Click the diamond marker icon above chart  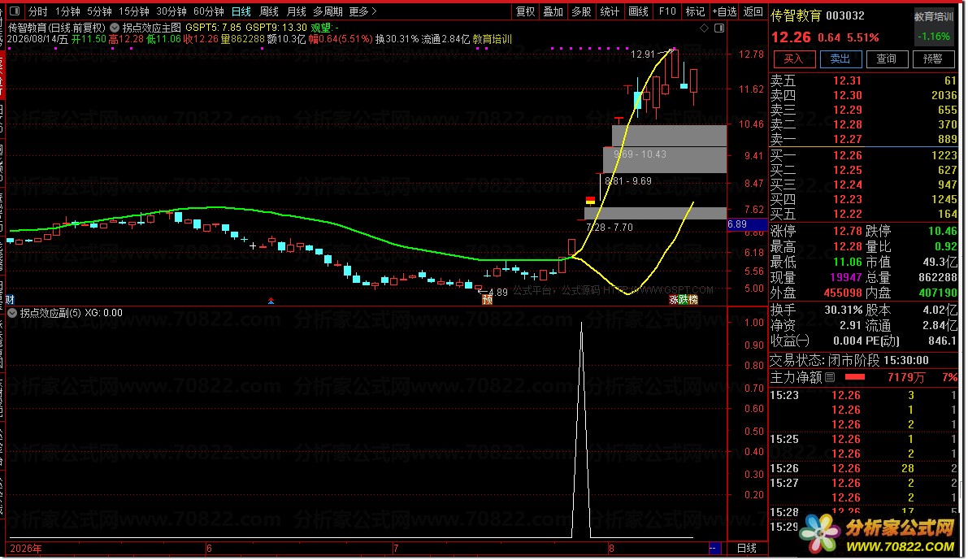[x=705, y=28]
